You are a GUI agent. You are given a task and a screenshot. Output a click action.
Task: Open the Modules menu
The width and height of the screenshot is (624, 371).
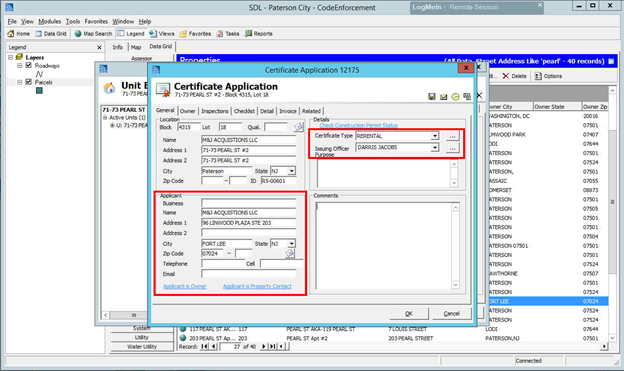pyautogui.click(x=50, y=21)
